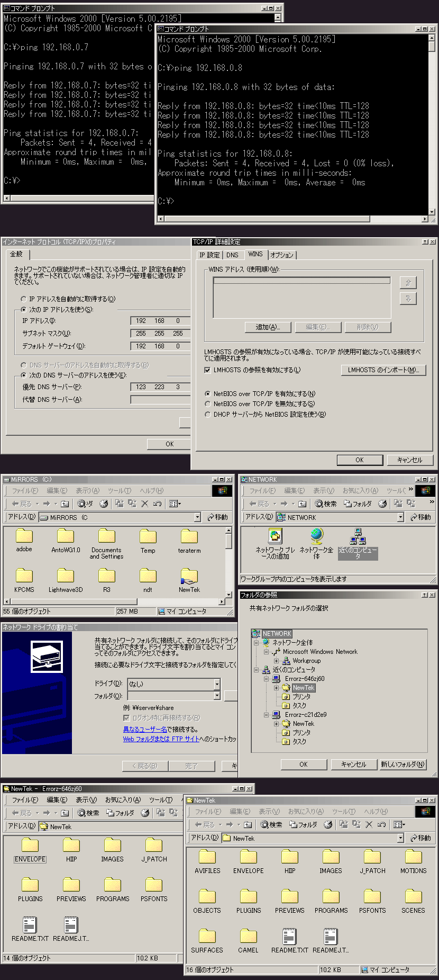Open the teraterm folder in MiRRORS window

point(189,537)
